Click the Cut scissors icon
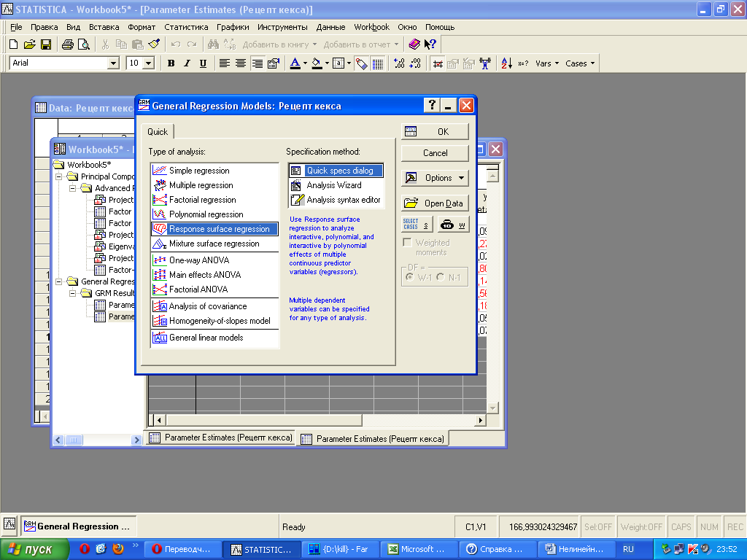This screenshot has height=560, width=747. pos(105,44)
